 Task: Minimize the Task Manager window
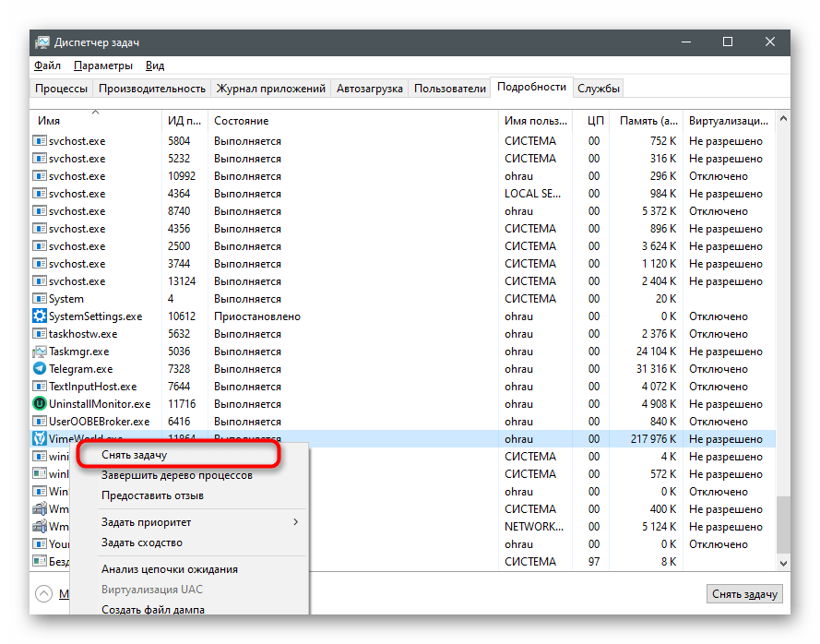(686, 42)
